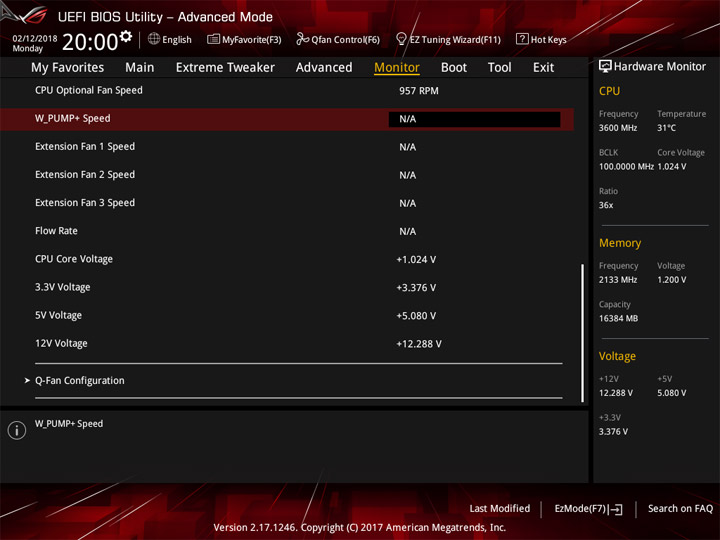The image size is (720, 540).
Task: Select the 3.3V Voltage row
Action: pyautogui.click(x=287, y=287)
